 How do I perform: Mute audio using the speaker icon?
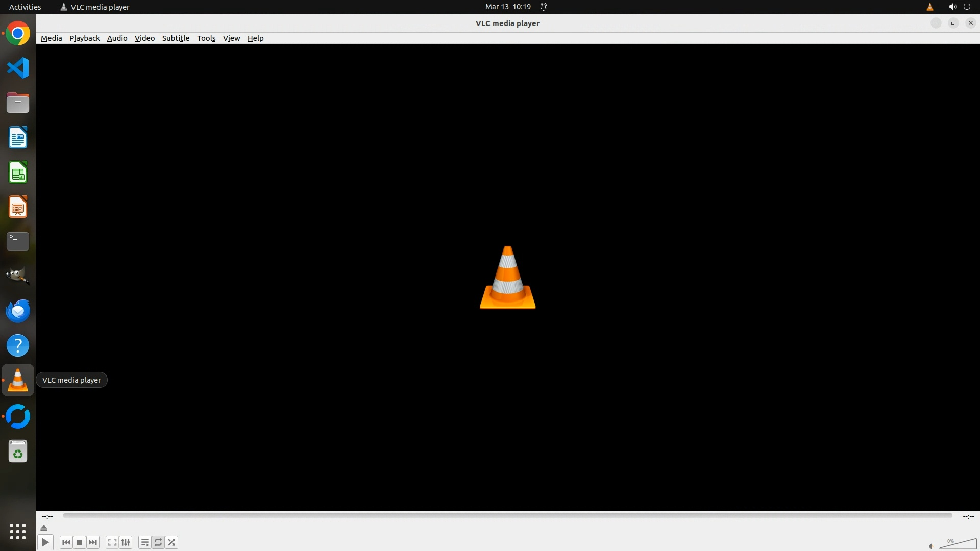931,546
